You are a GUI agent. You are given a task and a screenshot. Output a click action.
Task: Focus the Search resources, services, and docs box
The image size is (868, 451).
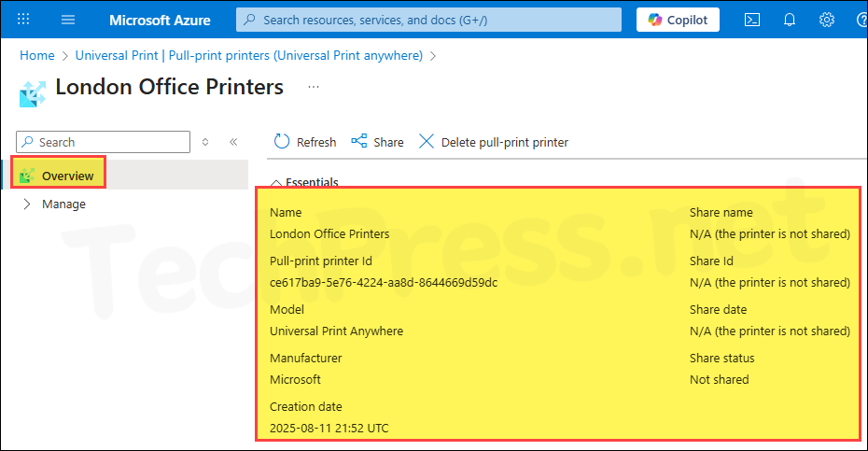(x=428, y=20)
